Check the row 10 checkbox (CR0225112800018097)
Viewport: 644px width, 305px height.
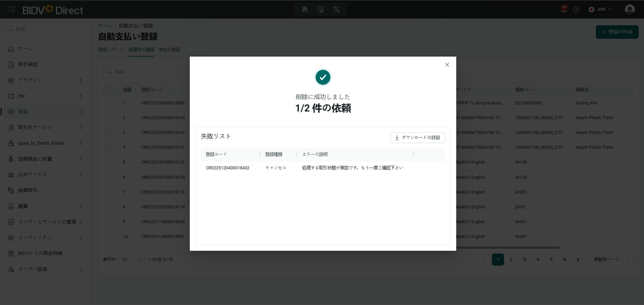click(x=110, y=237)
